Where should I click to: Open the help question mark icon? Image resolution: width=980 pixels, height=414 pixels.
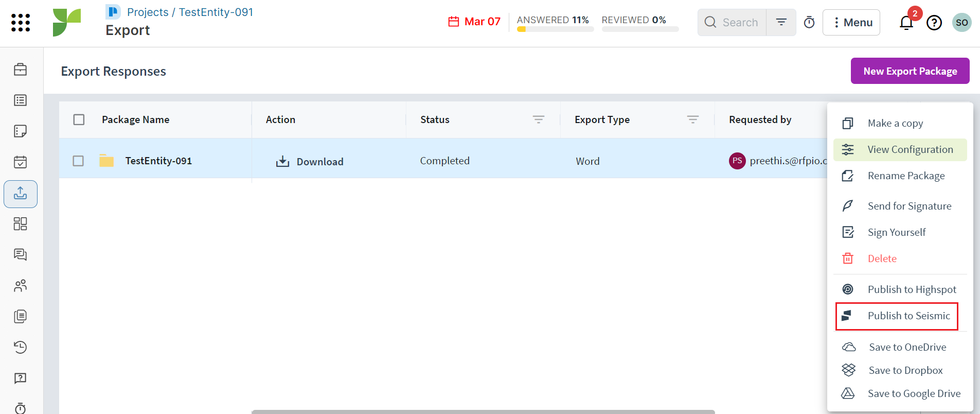[934, 23]
